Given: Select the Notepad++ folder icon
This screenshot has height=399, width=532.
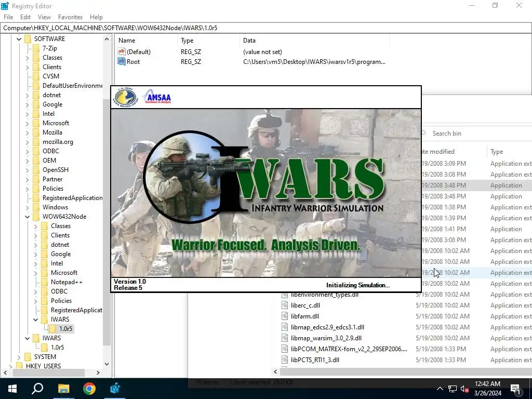Looking at the screenshot, I should pyautogui.click(x=44, y=282).
